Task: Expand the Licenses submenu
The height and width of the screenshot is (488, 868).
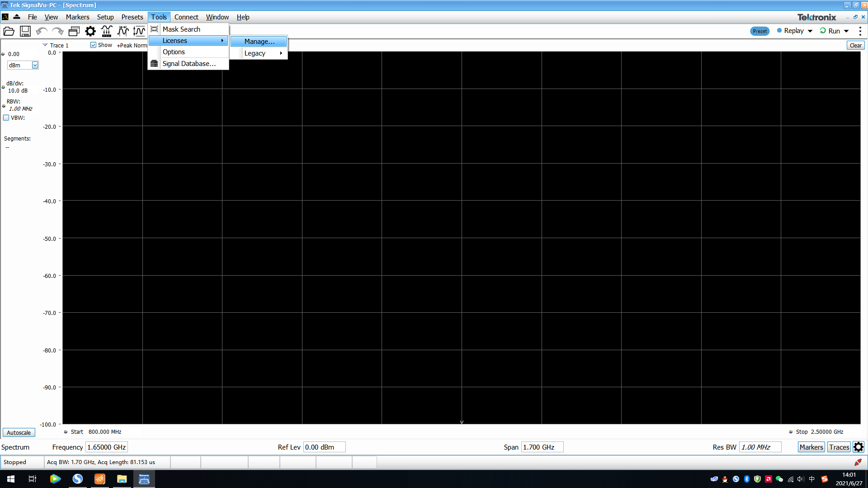Action: pos(188,41)
